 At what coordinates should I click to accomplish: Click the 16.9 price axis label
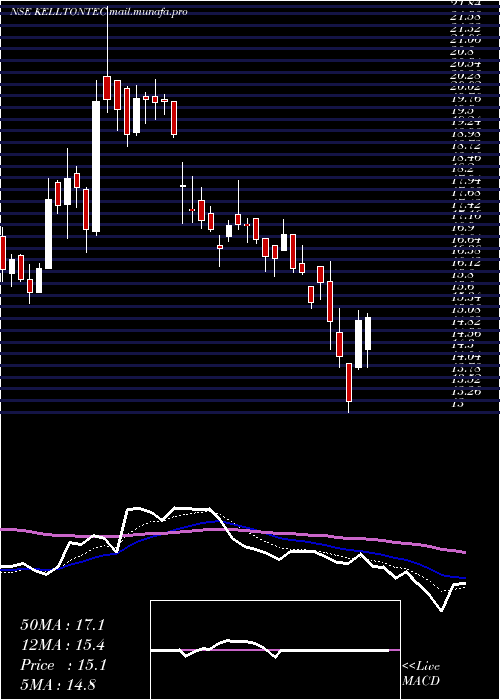[x=462, y=228]
